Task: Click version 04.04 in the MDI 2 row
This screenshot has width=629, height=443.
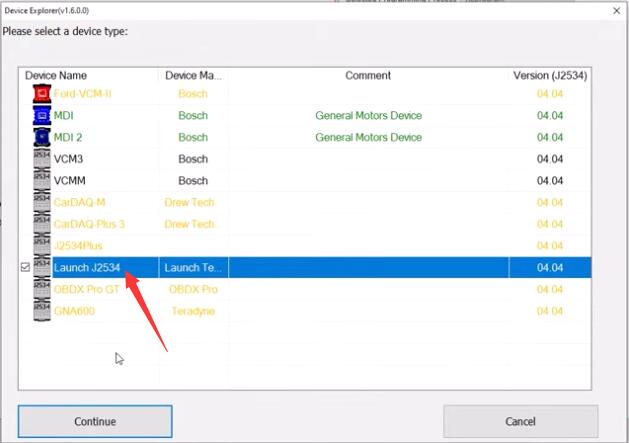Action: [x=550, y=137]
